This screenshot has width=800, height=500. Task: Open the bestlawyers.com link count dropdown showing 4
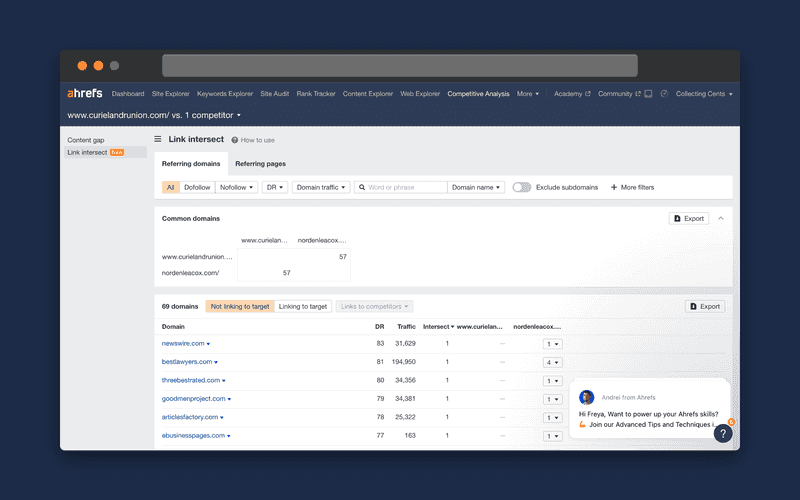553,362
